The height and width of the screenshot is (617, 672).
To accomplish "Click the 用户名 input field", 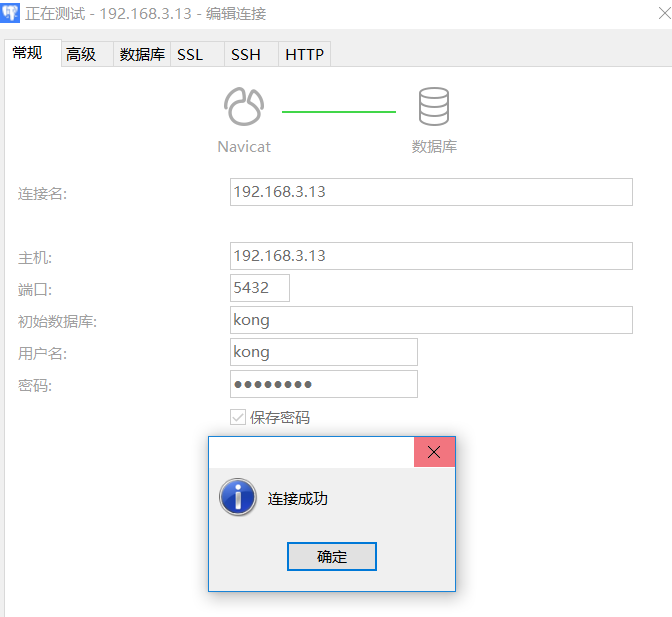I will tap(324, 352).
